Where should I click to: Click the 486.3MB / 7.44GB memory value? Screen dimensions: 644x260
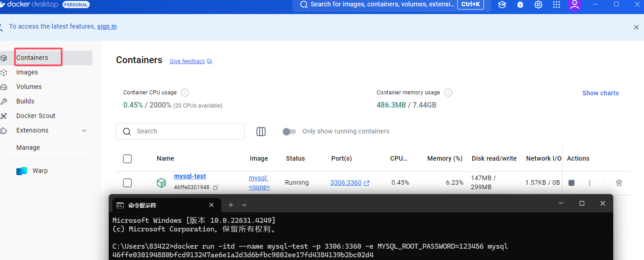407,105
